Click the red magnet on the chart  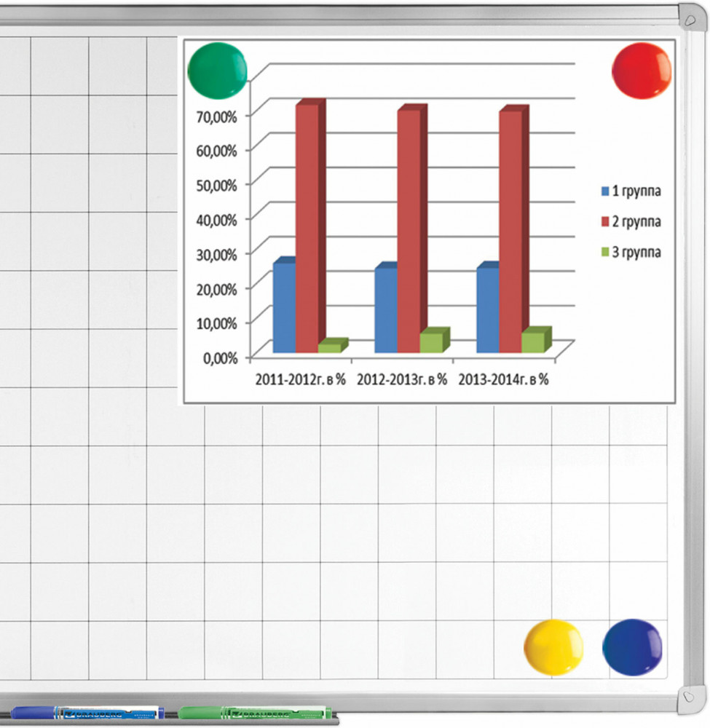[642, 71]
